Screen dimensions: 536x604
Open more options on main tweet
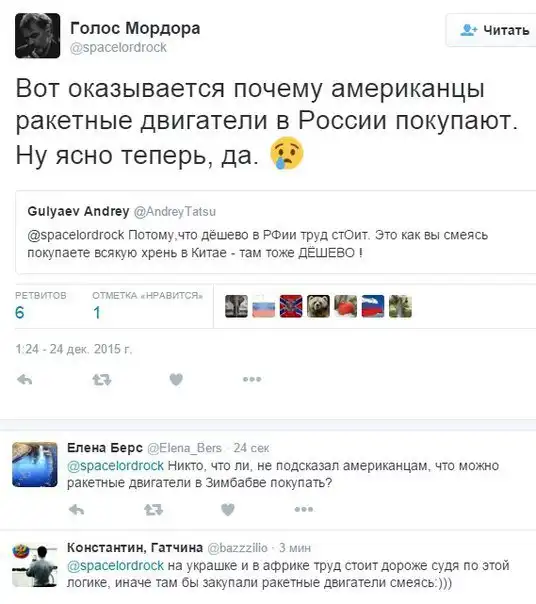252,379
